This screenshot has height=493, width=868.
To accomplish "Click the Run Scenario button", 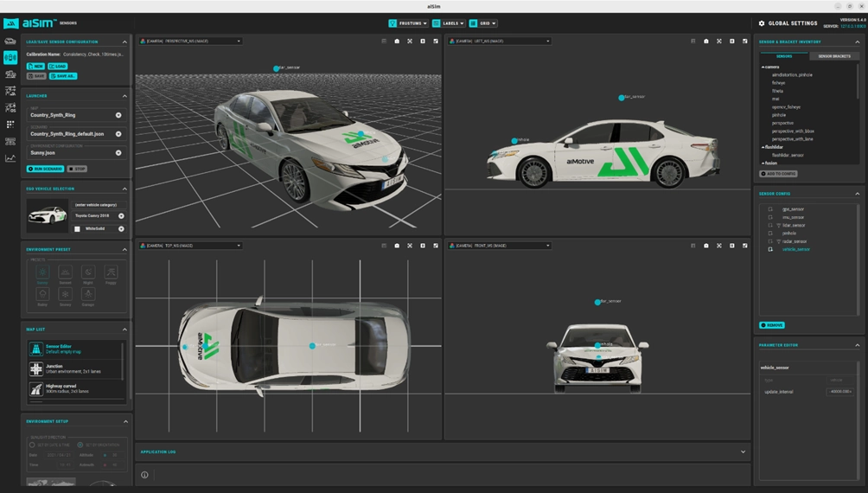I will tap(44, 169).
